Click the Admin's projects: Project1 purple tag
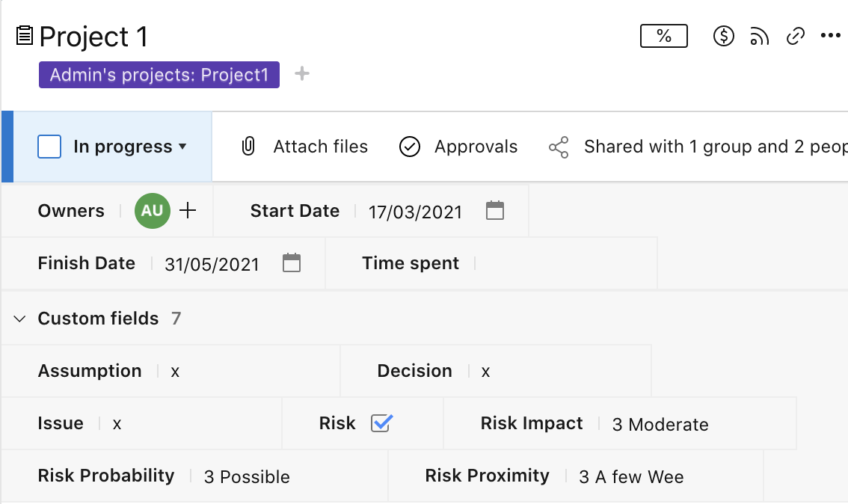Viewport: 848px width, 504px height. click(x=159, y=75)
